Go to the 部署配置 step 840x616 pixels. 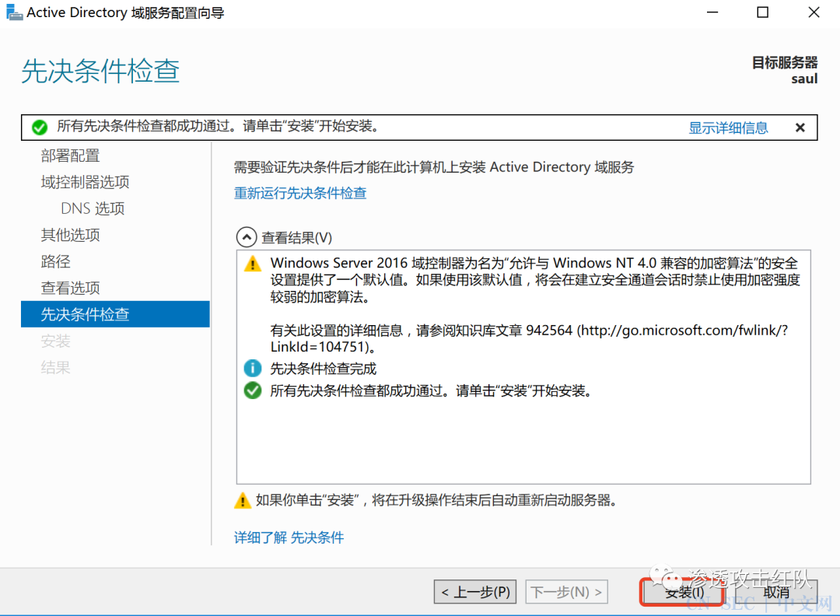point(70,156)
